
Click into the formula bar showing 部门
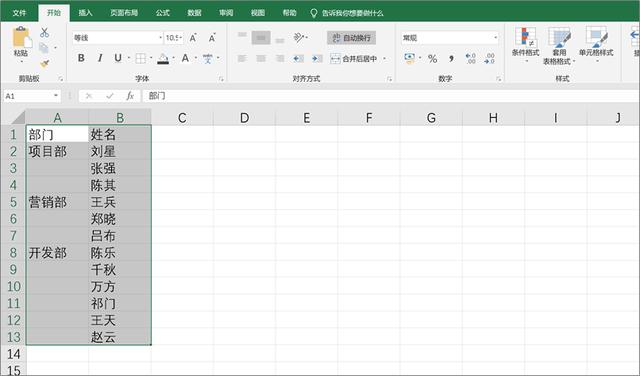390,96
